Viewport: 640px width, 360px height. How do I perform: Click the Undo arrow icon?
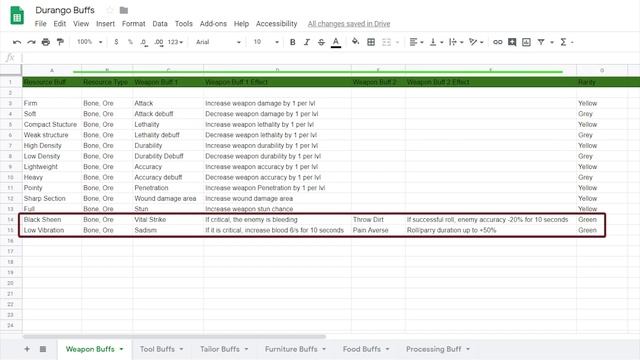[x=17, y=42]
